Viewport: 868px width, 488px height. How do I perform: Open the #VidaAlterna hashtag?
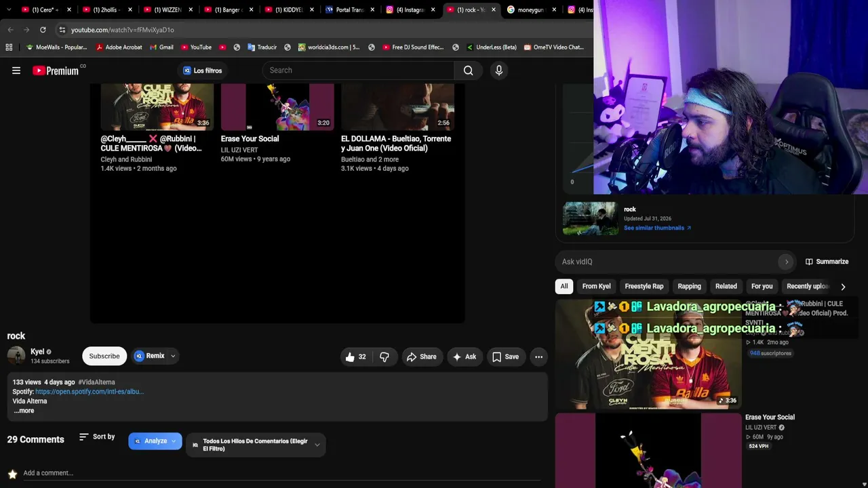(96, 382)
